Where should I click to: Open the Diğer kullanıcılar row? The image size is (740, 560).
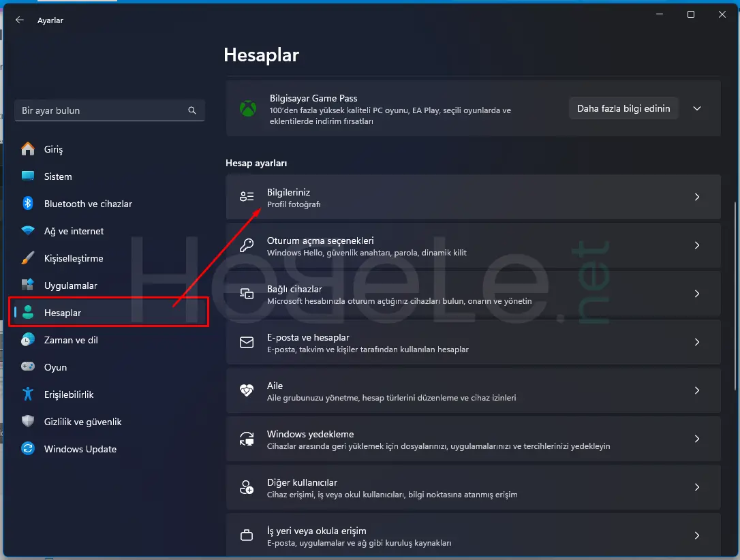tap(474, 487)
